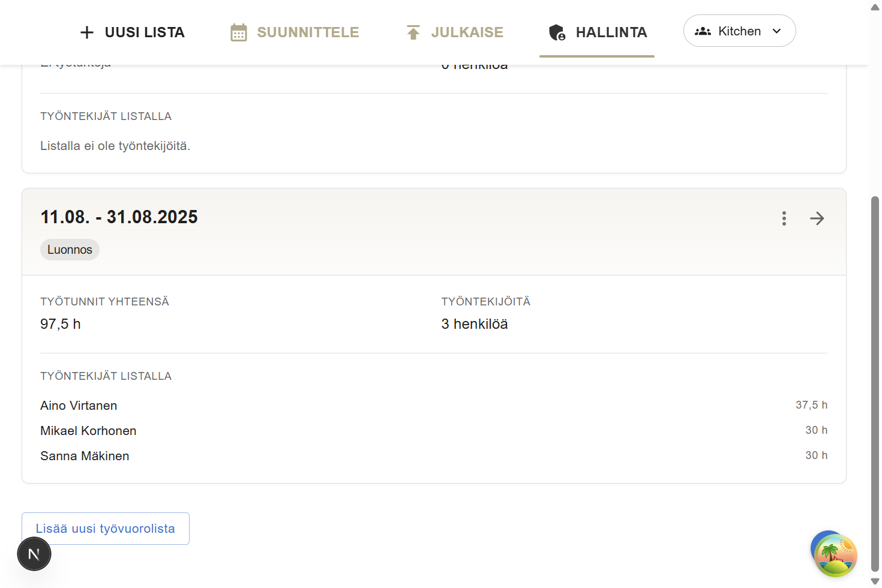
Task: Click employee name Aino Virtanen
Action: tap(79, 406)
